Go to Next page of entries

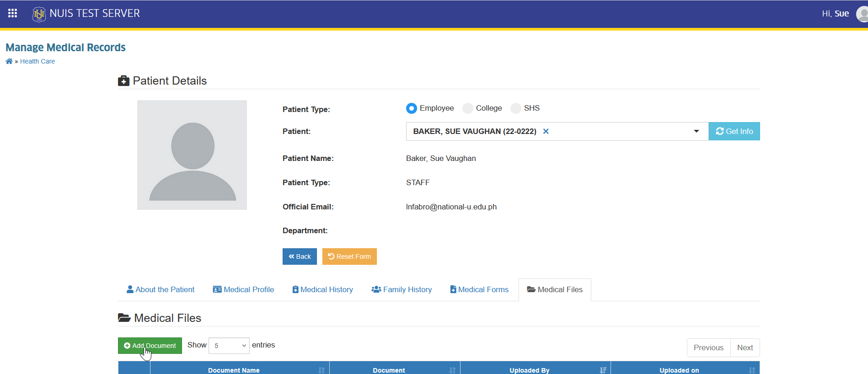click(745, 347)
